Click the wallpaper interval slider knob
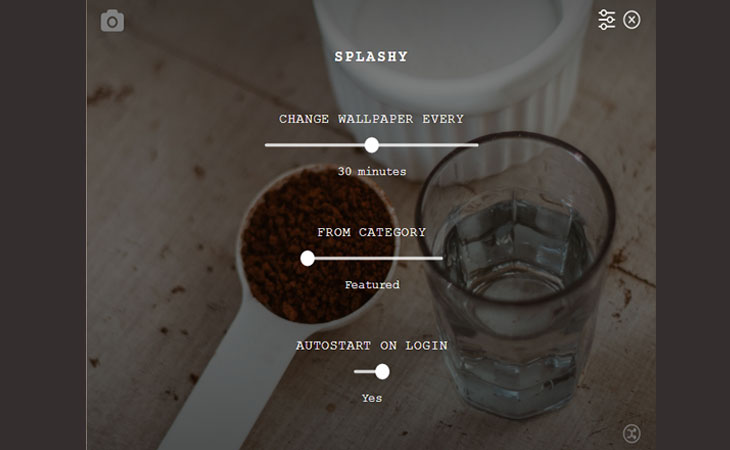This screenshot has height=450, width=730. [x=372, y=145]
